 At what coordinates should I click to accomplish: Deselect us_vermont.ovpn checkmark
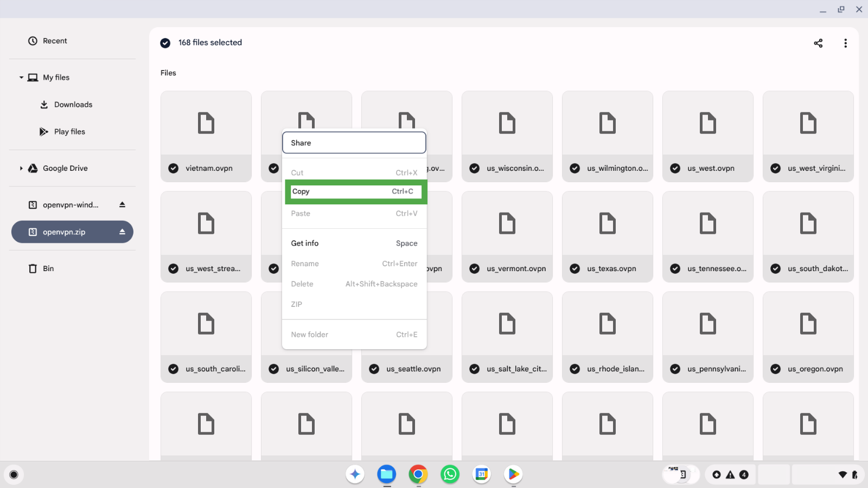tap(475, 268)
